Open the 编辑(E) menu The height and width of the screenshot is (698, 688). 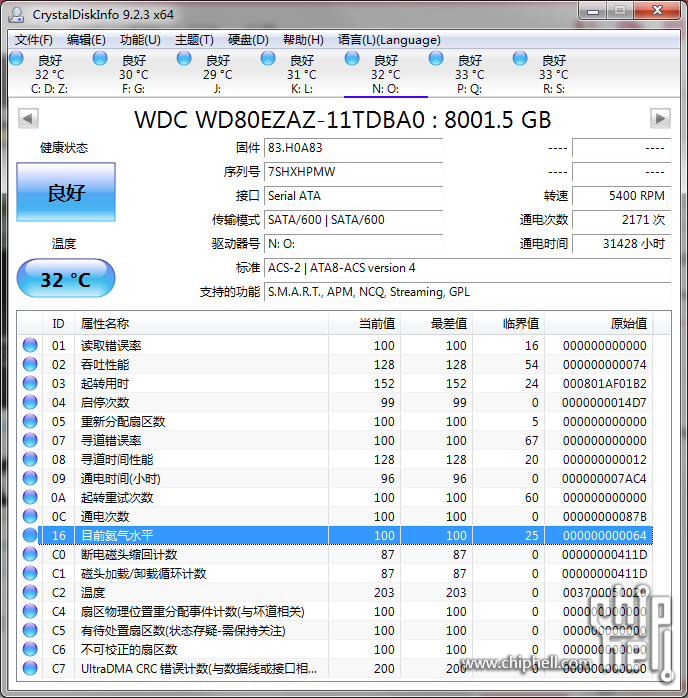pyautogui.click(x=86, y=40)
